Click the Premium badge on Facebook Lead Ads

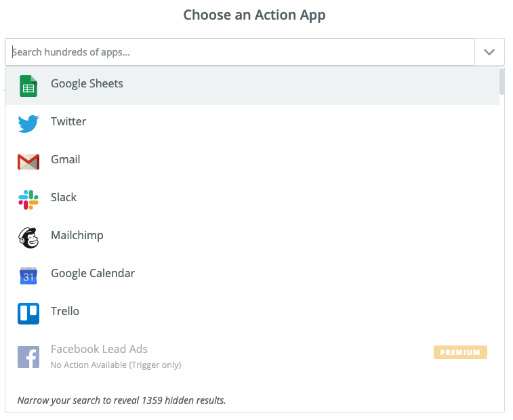point(460,352)
